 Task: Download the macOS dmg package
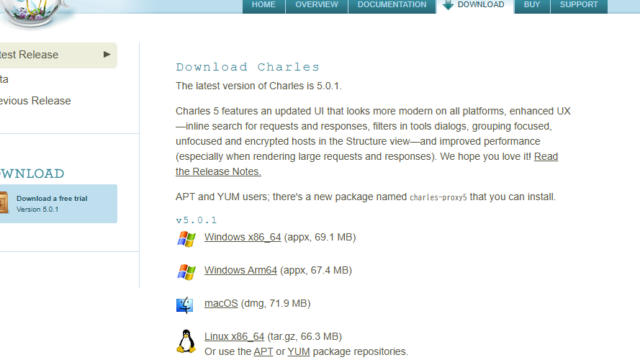[x=221, y=304]
